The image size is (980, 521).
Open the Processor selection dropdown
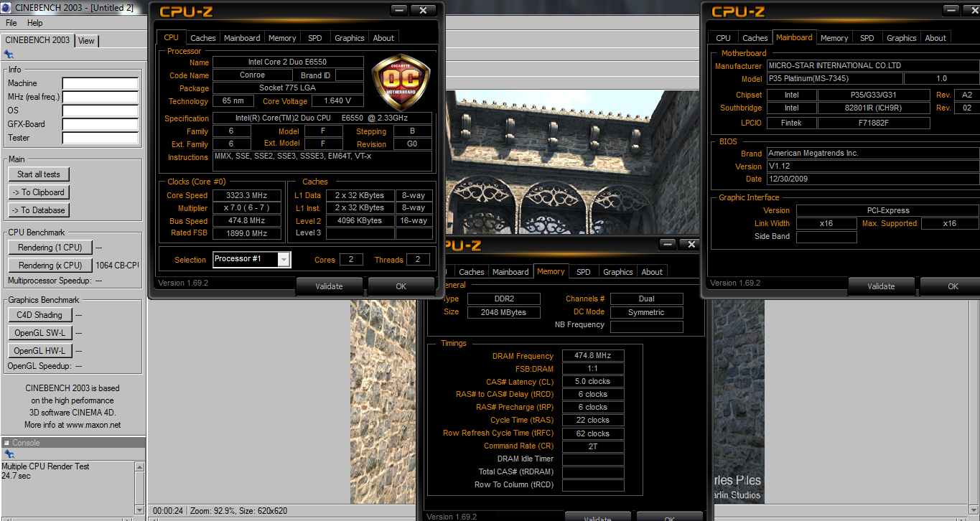284,259
